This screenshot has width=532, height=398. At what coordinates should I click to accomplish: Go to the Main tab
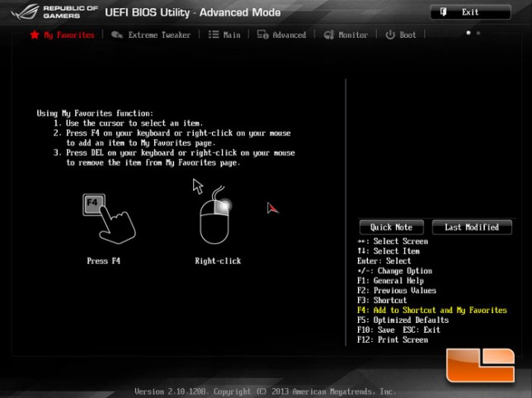tap(224, 35)
